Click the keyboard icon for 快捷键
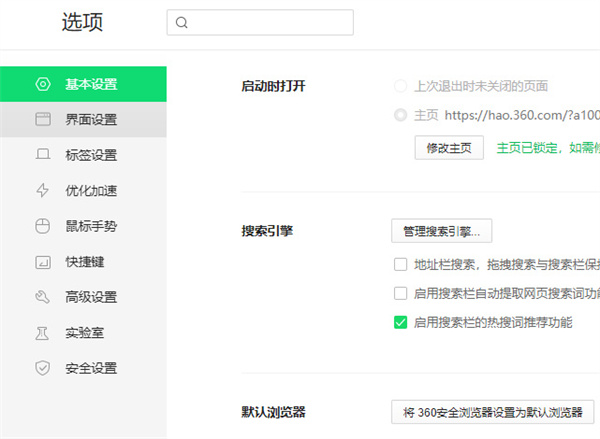 coord(42,262)
